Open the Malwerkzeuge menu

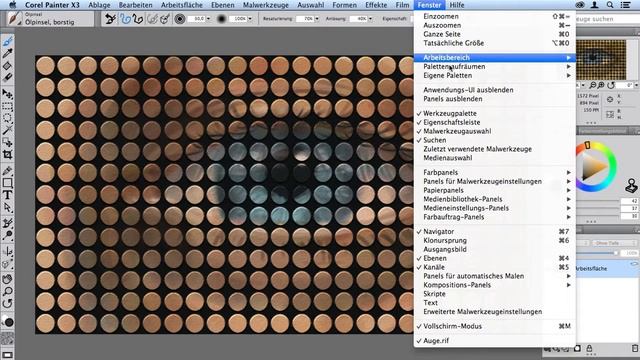pyautogui.click(x=266, y=5)
